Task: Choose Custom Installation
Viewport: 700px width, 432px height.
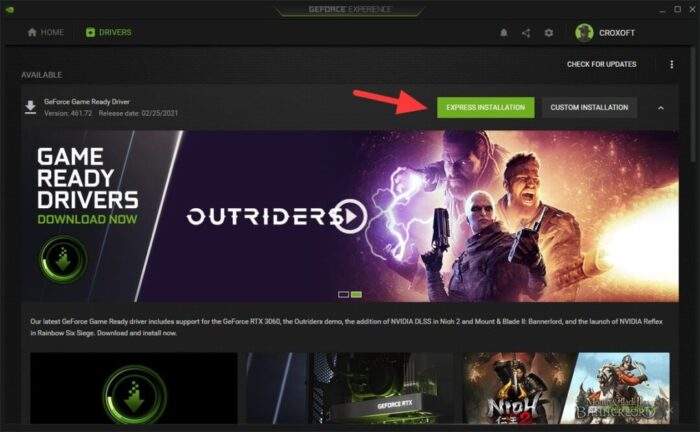Action: pyautogui.click(x=589, y=108)
